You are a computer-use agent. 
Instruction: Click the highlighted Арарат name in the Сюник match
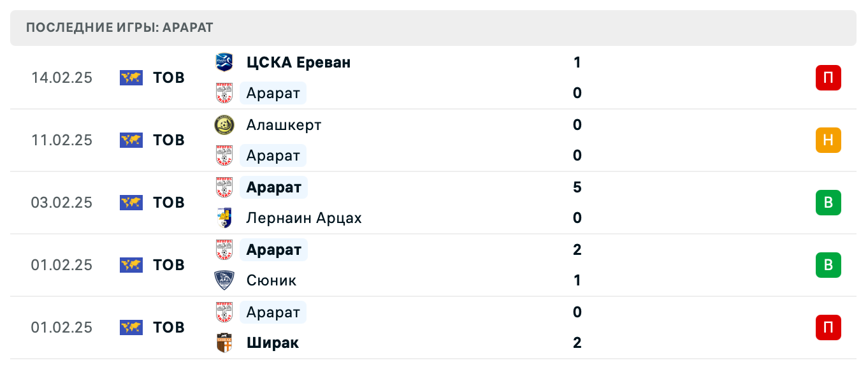click(x=273, y=249)
